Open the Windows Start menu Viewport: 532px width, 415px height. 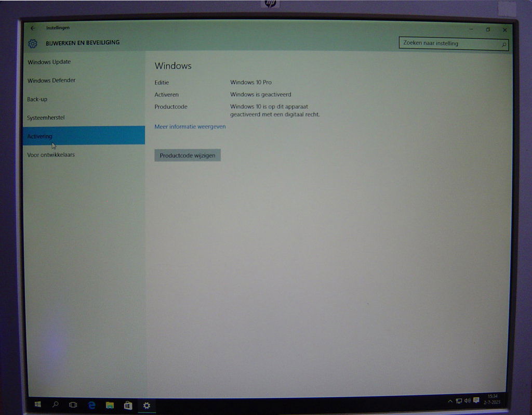pos(37,404)
